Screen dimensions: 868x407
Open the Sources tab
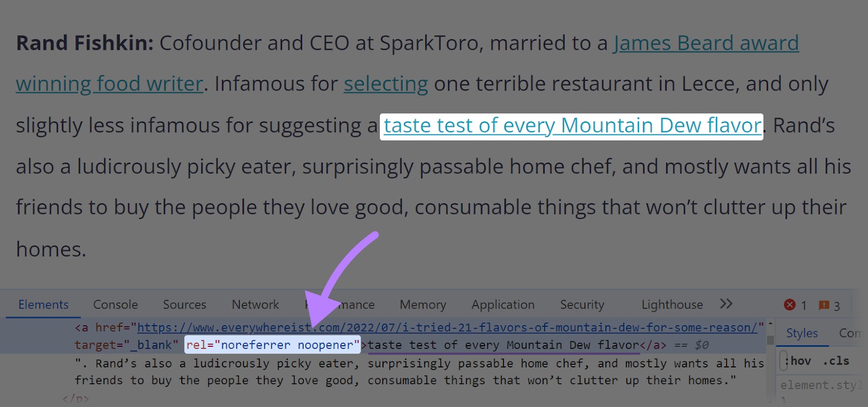(x=184, y=305)
